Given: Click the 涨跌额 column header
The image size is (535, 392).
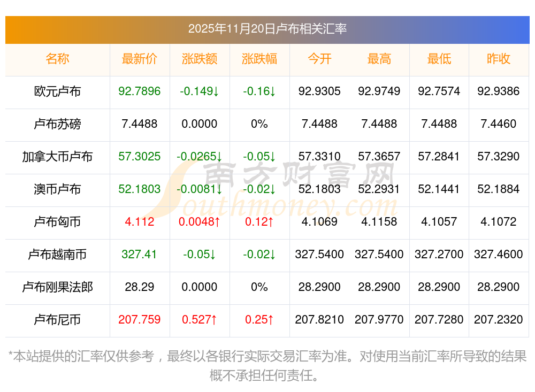Looking at the screenshot, I should pyautogui.click(x=200, y=59).
